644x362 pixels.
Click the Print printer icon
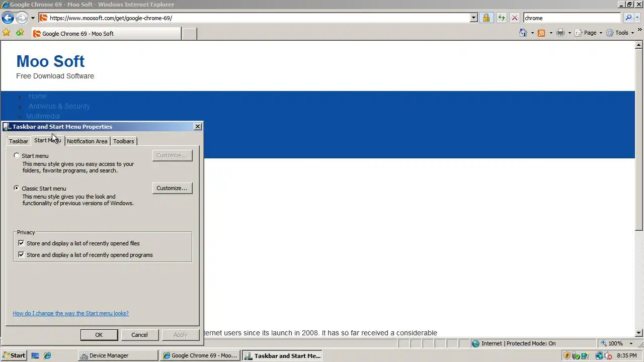(x=560, y=33)
